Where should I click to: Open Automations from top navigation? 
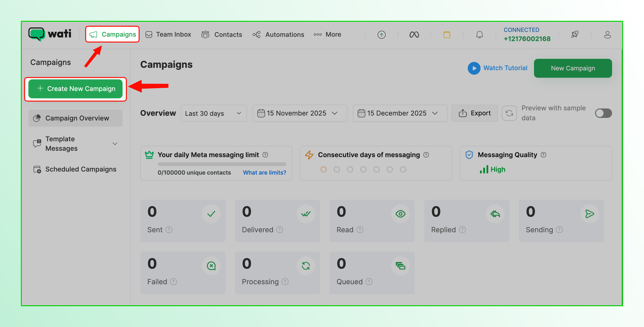[278, 34]
